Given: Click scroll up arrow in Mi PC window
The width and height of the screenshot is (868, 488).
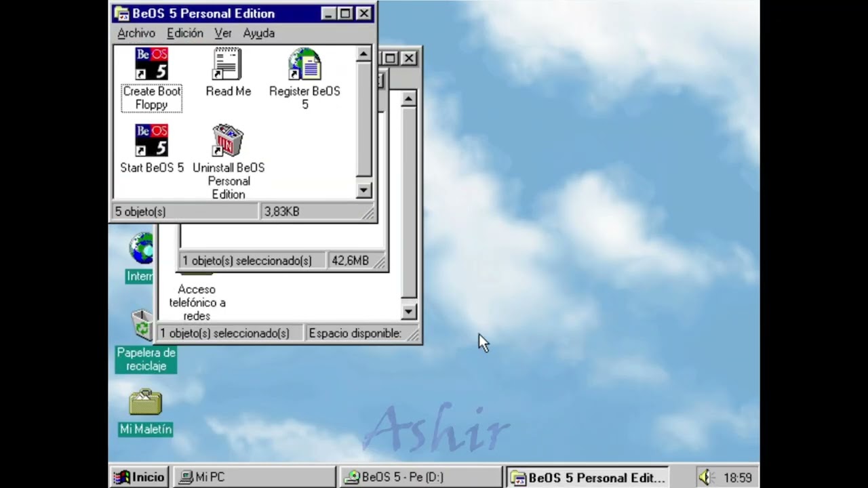Looking at the screenshot, I should point(408,99).
